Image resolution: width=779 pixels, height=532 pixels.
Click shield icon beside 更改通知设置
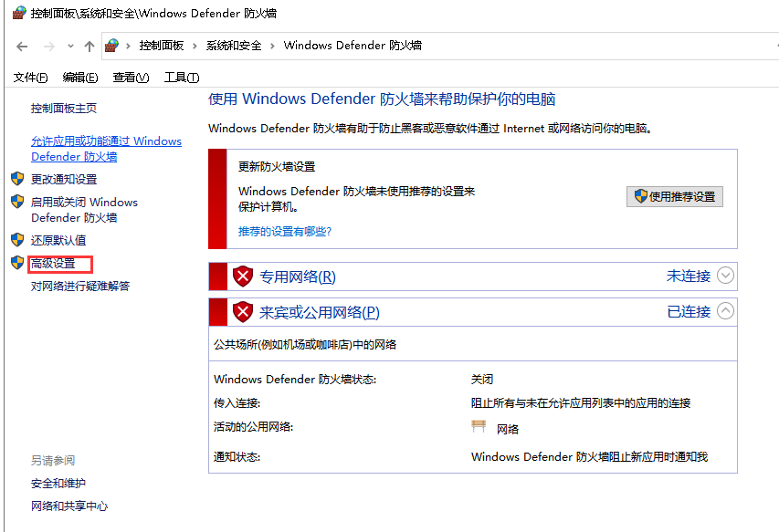click(17, 179)
